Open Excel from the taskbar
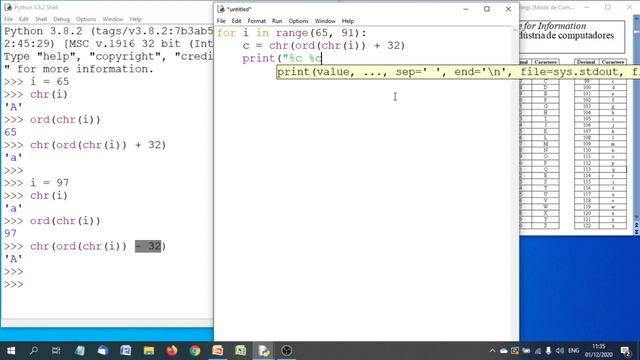Viewport: 640px width, 360px height. point(240,351)
